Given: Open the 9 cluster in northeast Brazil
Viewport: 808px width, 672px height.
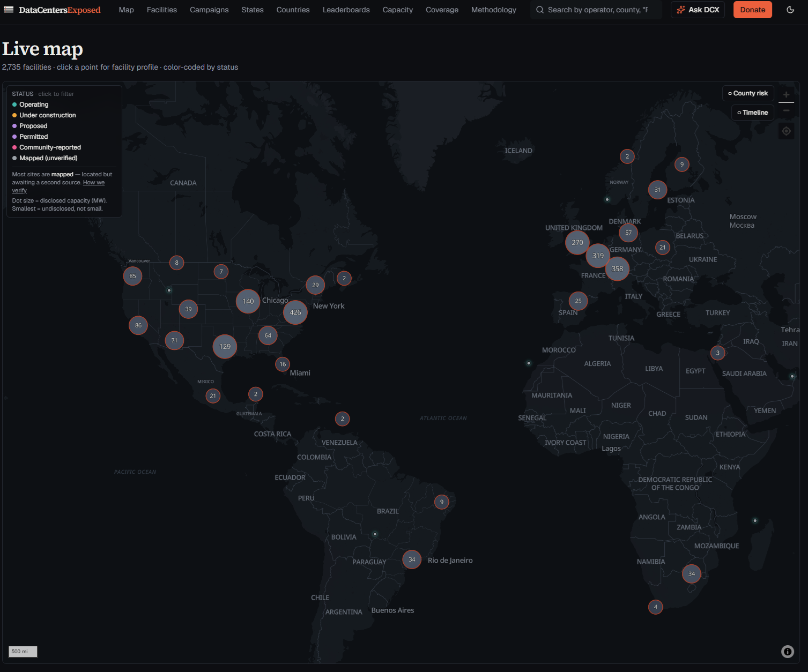Looking at the screenshot, I should click(442, 502).
